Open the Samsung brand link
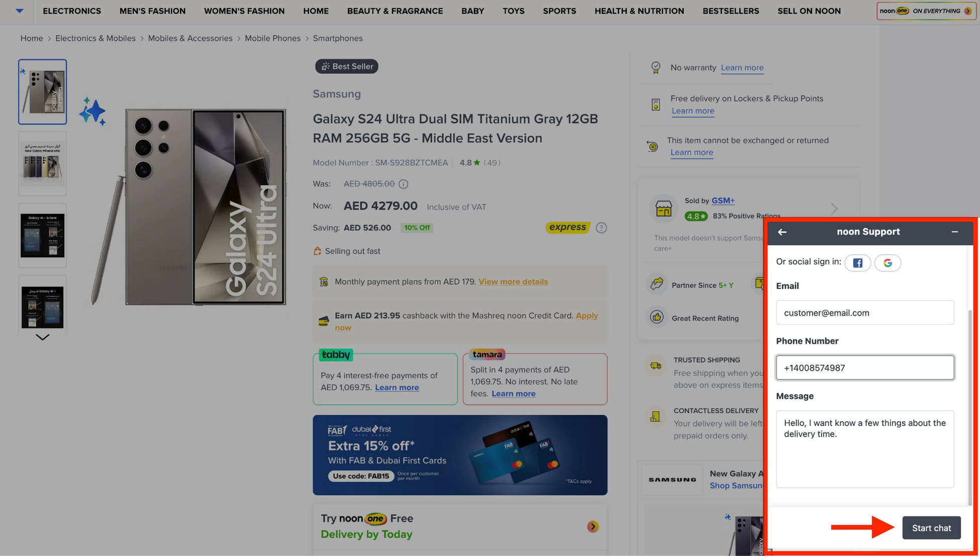This screenshot has width=980, height=556. click(337, 94)
